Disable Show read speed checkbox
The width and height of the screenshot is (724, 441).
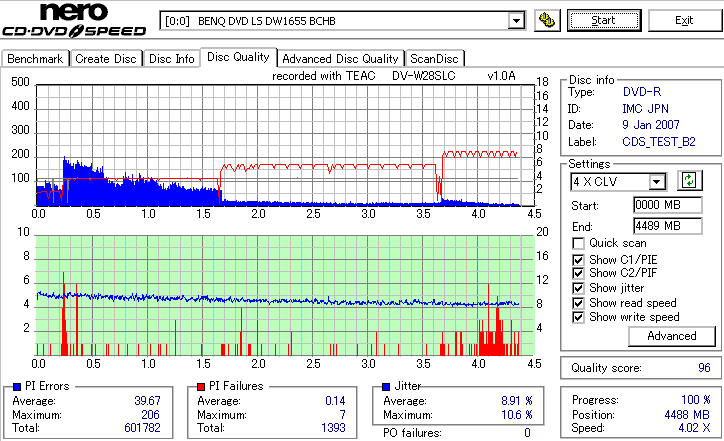pyautogui.click(x=578, y=303)
